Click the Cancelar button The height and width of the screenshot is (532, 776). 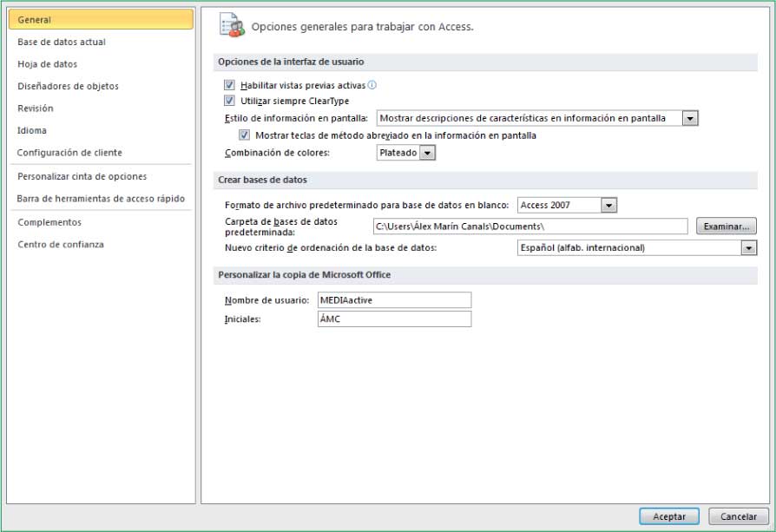[738, 516]
